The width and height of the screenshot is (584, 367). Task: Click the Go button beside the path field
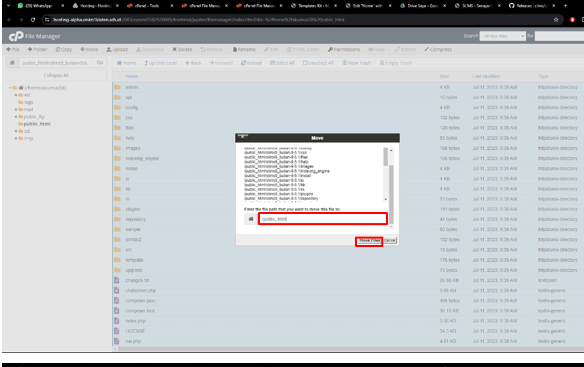point(100,63)
